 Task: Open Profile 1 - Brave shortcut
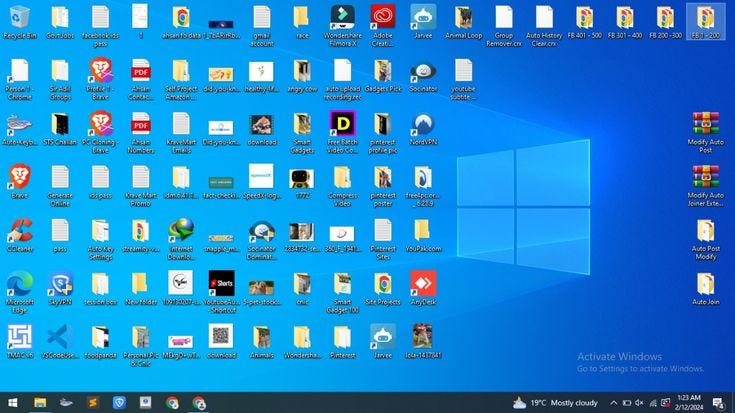[x=100, y=79]
